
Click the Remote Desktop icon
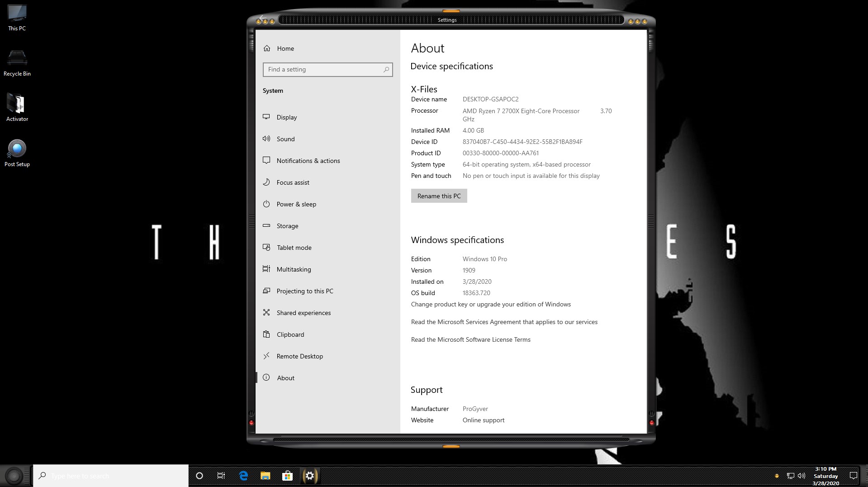[x=266, y=356]
